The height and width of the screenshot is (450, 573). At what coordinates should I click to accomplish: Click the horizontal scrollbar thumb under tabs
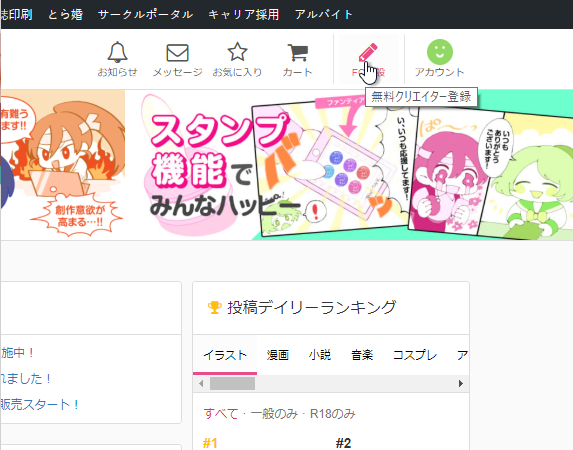pyautogui.click(x=232, y=383)
